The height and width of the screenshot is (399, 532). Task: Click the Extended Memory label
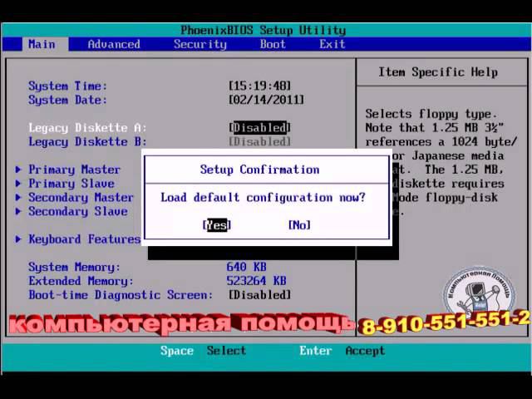pos(81,281)
